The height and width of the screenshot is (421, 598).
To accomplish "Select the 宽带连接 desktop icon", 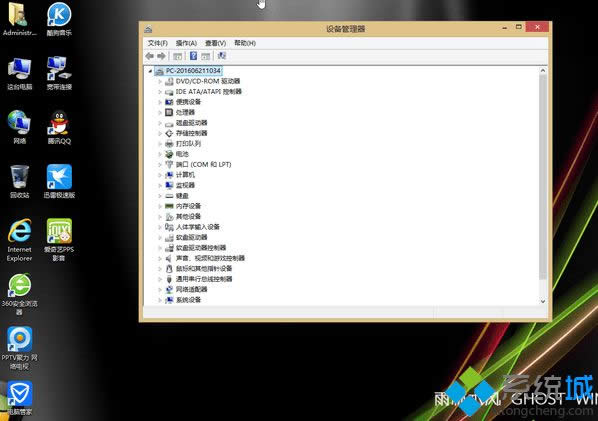I will (59, 73).
